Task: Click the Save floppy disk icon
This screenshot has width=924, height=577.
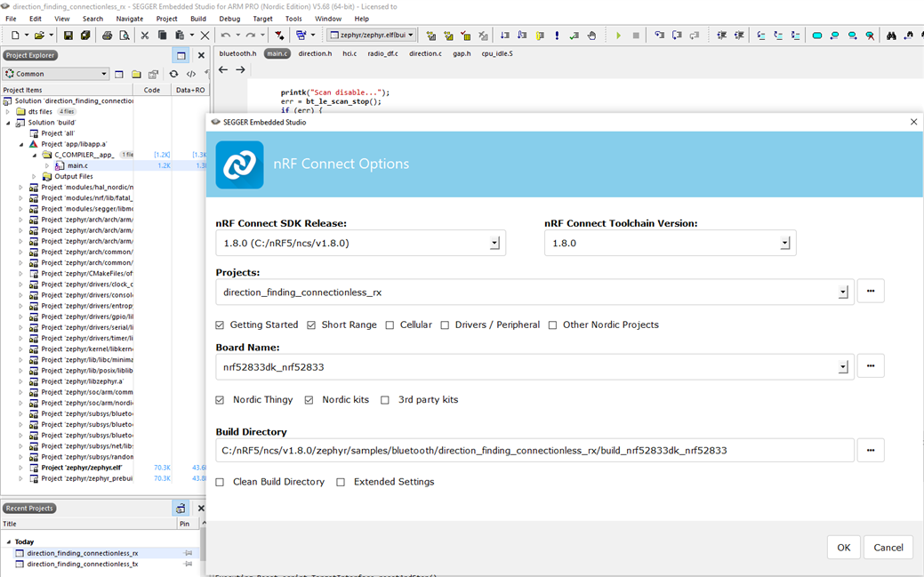Action: pyautogui.click(x=68, y=36)
